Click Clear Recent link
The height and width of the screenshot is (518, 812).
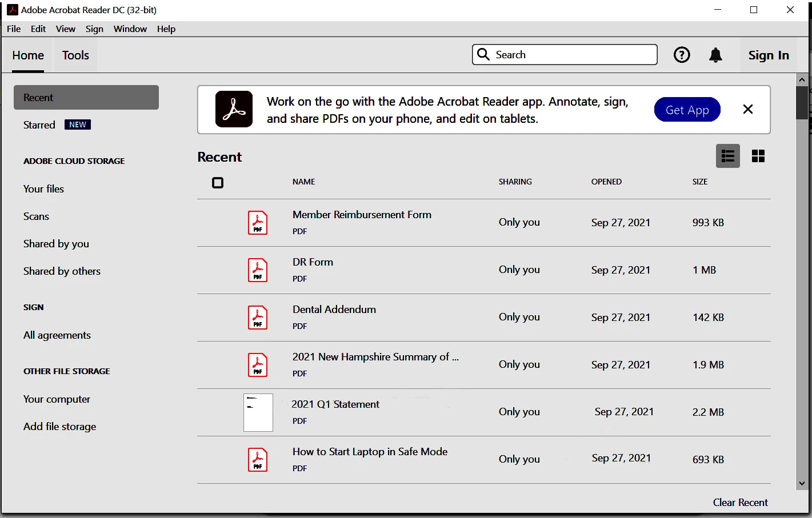pyautogui.click(x=741, y=503)
